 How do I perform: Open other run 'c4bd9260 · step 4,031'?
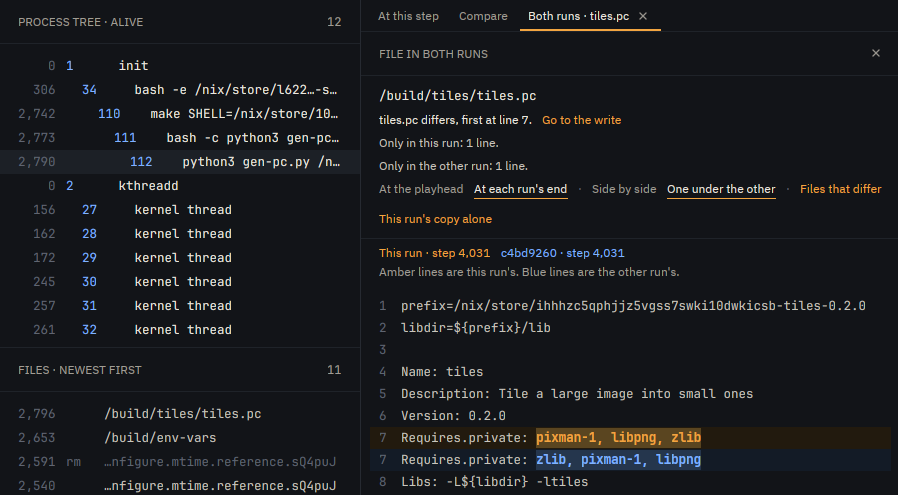click(562, 253)
